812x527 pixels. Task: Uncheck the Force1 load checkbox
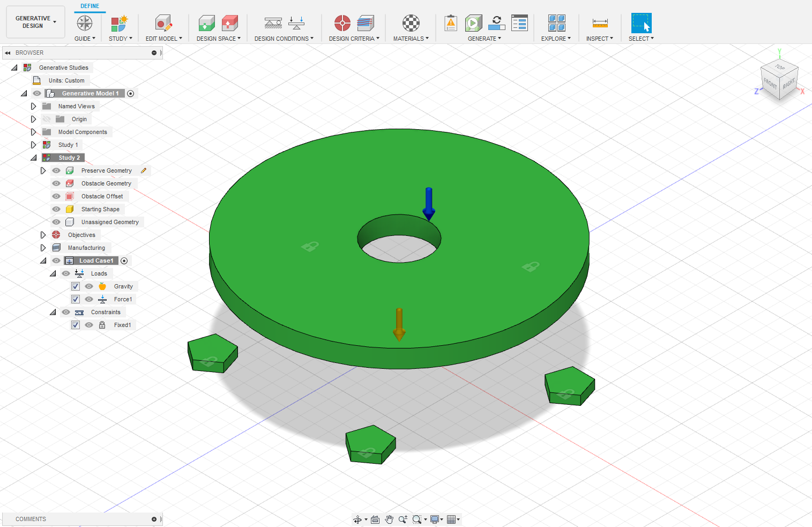click(76, 299)
